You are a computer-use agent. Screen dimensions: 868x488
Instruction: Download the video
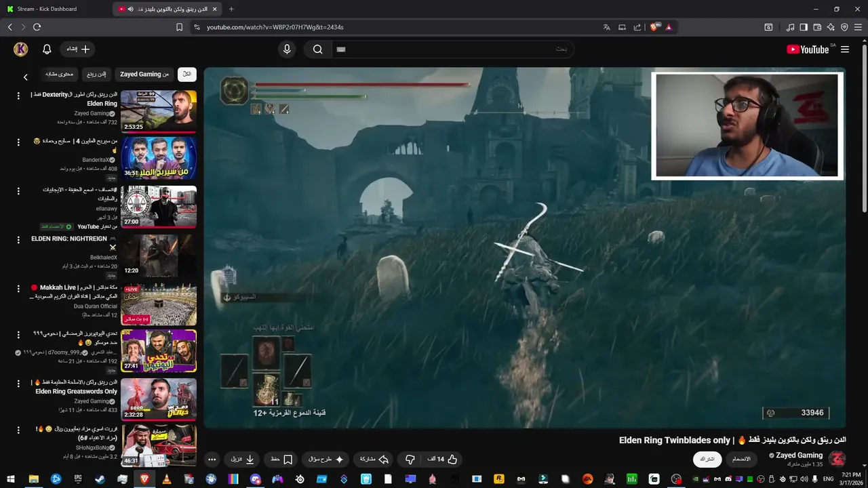(x=242, y=459)
